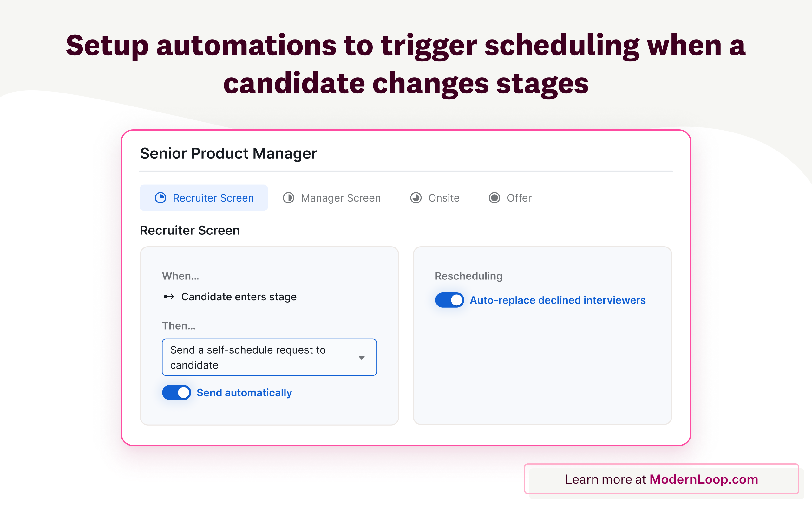Click the Onsite stage progress icon

pyautogui.click(x=416, y=198)
